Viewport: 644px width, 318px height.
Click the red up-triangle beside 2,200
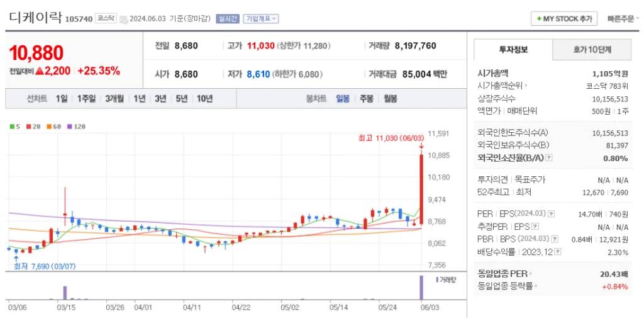[x=40, y=71]
